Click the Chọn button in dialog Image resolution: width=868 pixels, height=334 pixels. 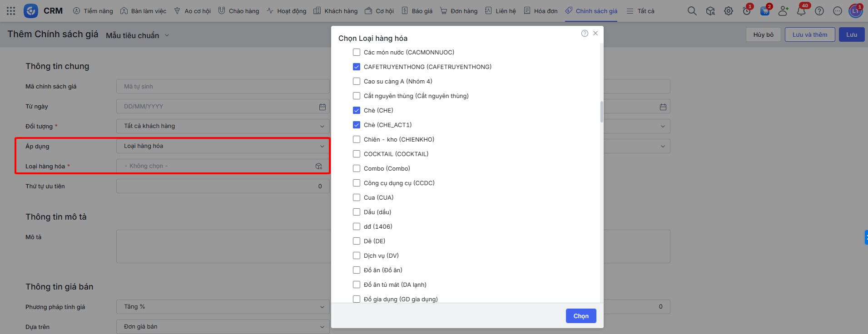(x=580, y=316)
